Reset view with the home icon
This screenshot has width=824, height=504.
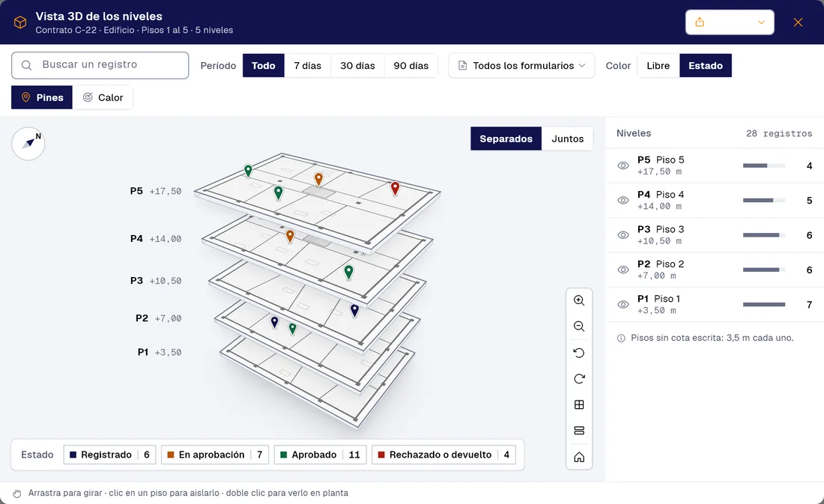(579, 458)
